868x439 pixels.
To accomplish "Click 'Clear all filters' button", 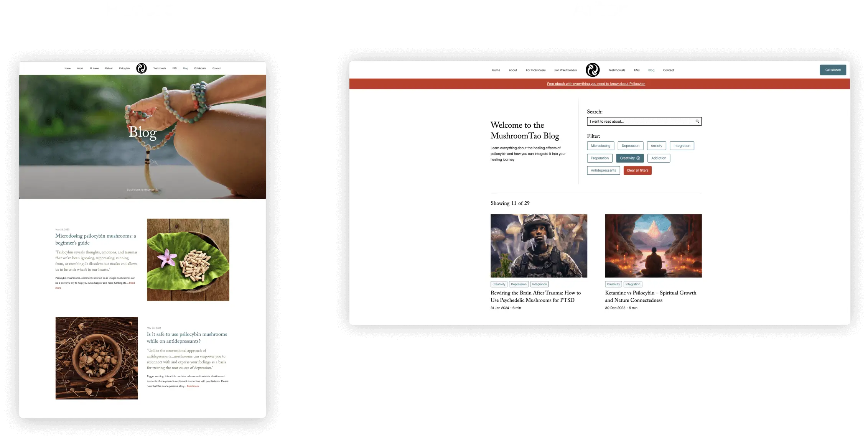I will coord(637,170).
